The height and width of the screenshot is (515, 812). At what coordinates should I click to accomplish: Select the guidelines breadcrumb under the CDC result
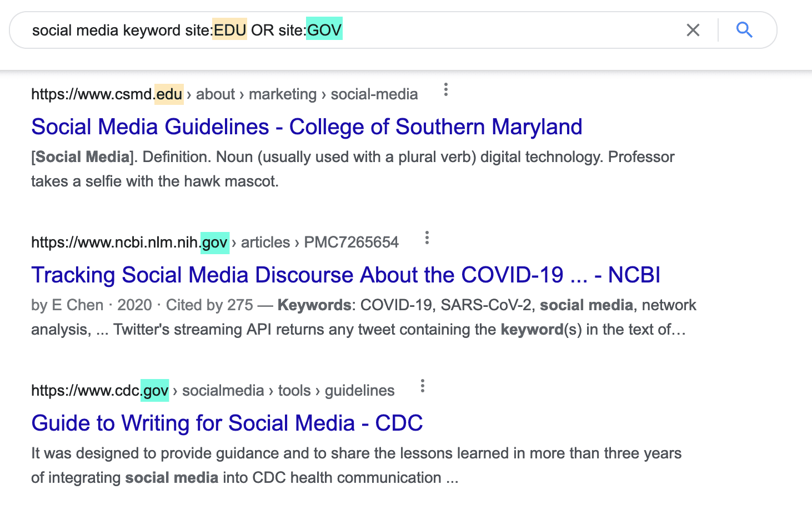pyautogui.click(x=359, y=390)
